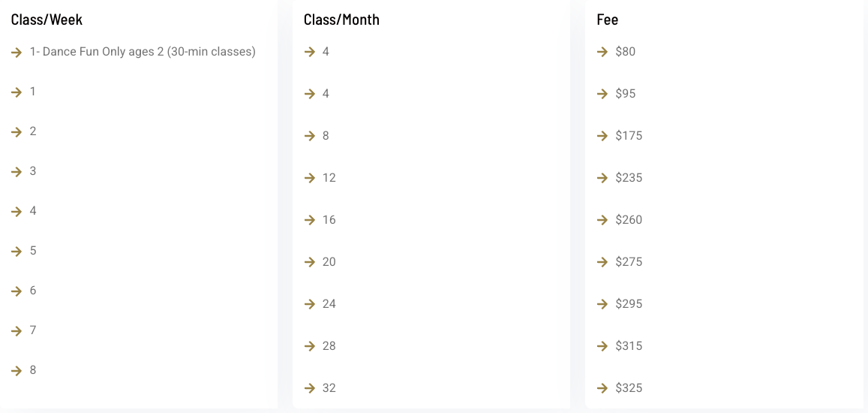This screenshot has width=868, height=413.
Task: Click the arrow next to 5 in Class/Week
Action: coord(17,251)
